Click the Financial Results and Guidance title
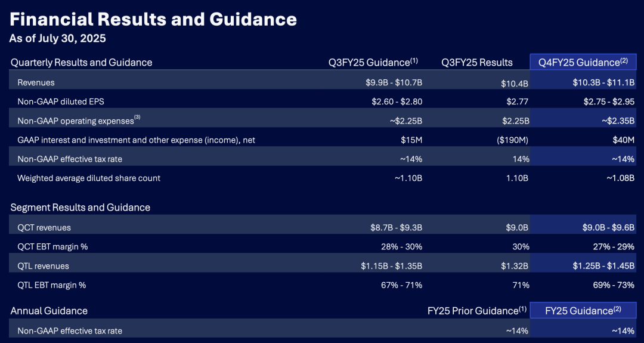 [x=153, y=19]
